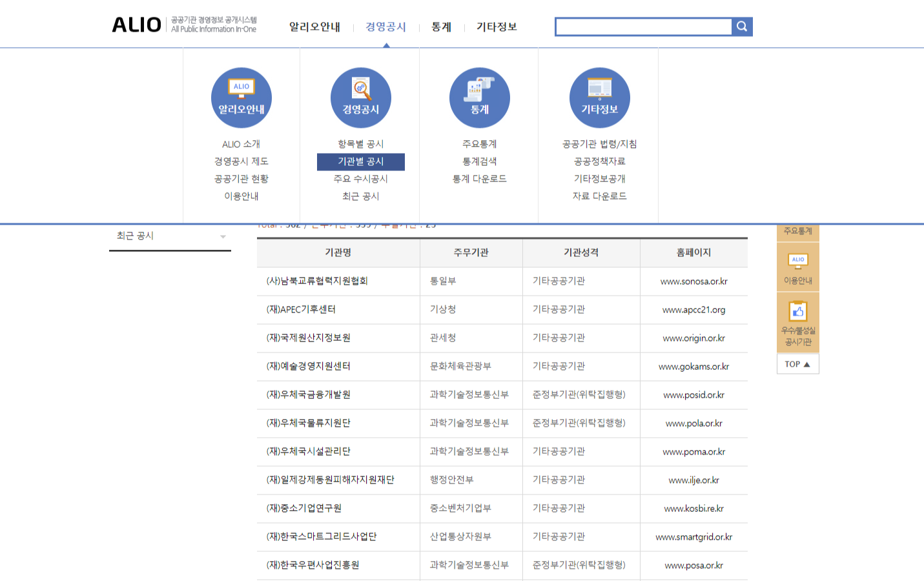The height and width of the screenshot is (581, 924).
Task: Open 알리오안내 in the top navigation
Action: [x=314, y=26]
